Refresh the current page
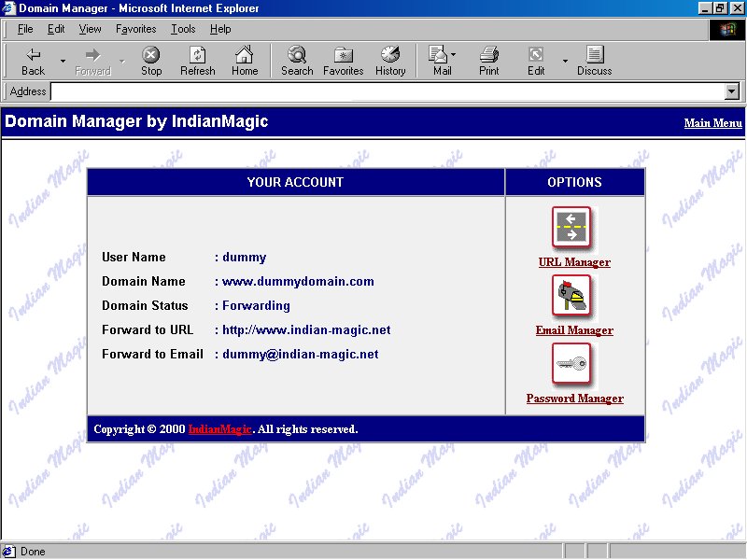 (198, 61)
